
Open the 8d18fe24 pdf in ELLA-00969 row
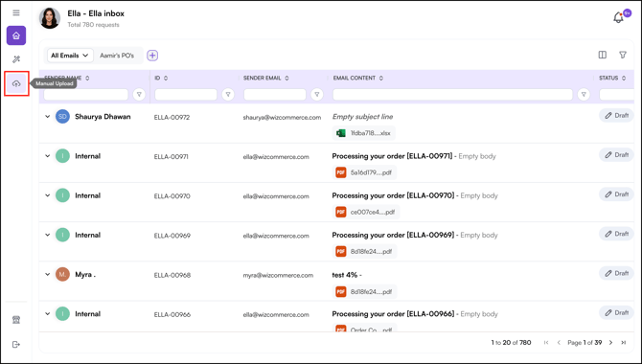(364, 251)
